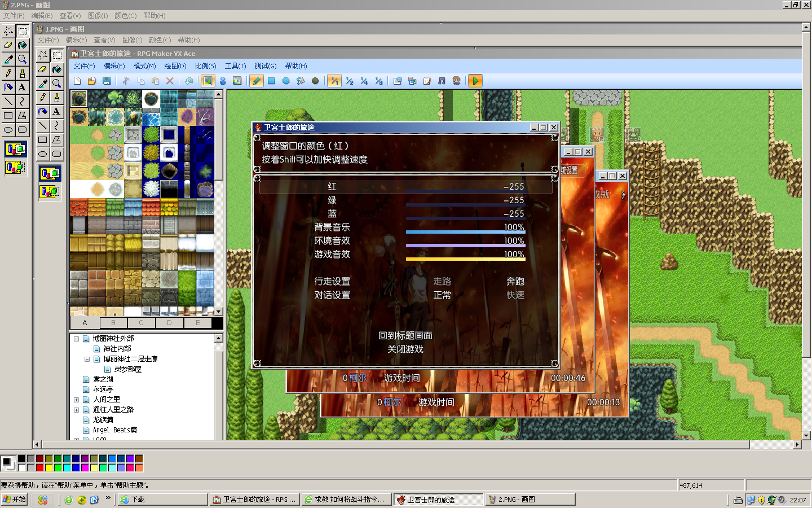The width and height of the screenshot is (812, 508).
Task: Activate the Magnifier tool in 2.PNG Paint toolbox
Action: click(x=22, y=59)
